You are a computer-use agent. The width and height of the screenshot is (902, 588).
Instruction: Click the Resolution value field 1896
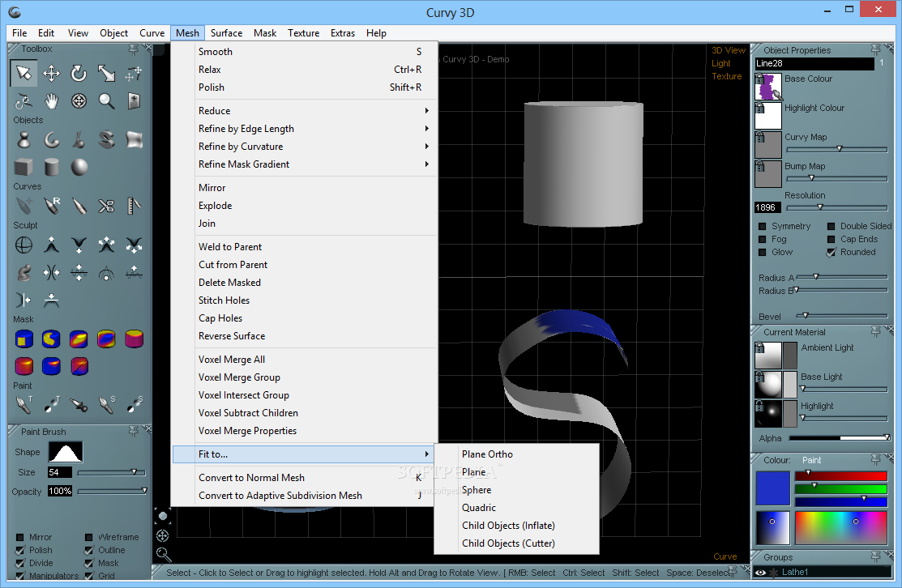click(x=768, y=207)
